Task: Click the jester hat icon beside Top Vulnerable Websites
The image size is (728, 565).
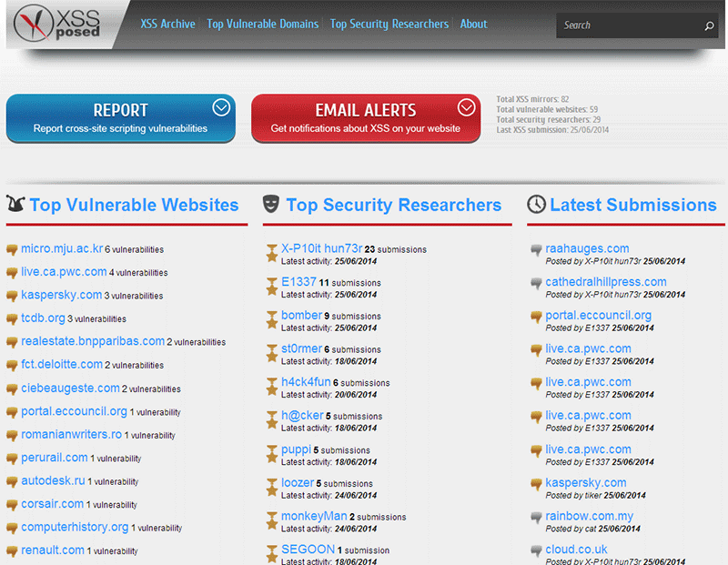Action: (x=15, y=204)
